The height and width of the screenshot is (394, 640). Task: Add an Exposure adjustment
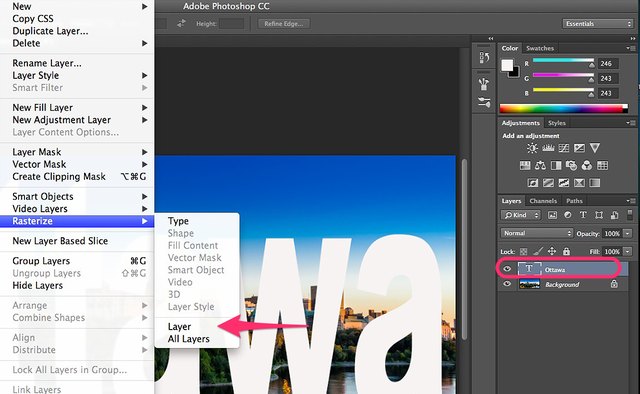tap(579, 148)
